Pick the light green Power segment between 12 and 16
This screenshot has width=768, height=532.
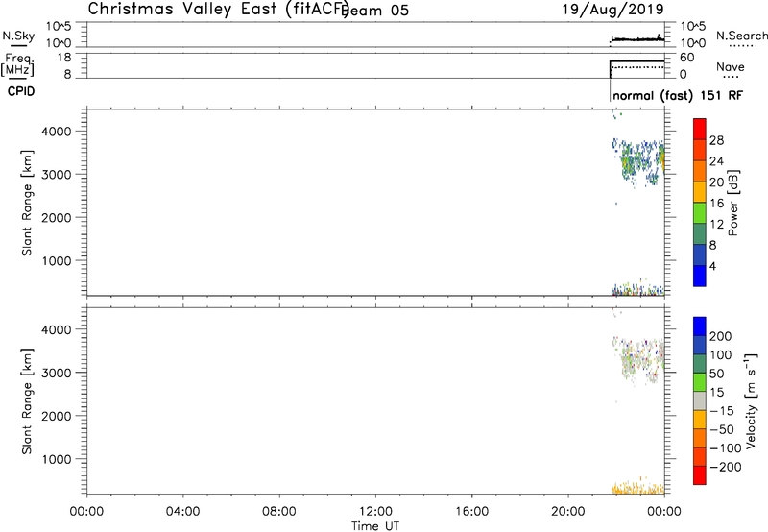click(700, 213)
